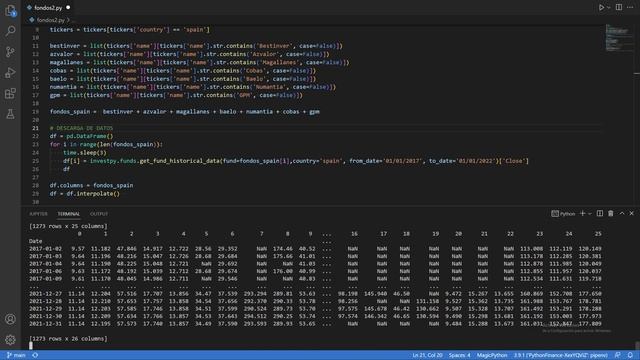This screenshot has width=640, height=360.
Task: Run the Python file with the play icon
Action: [601, 7]
